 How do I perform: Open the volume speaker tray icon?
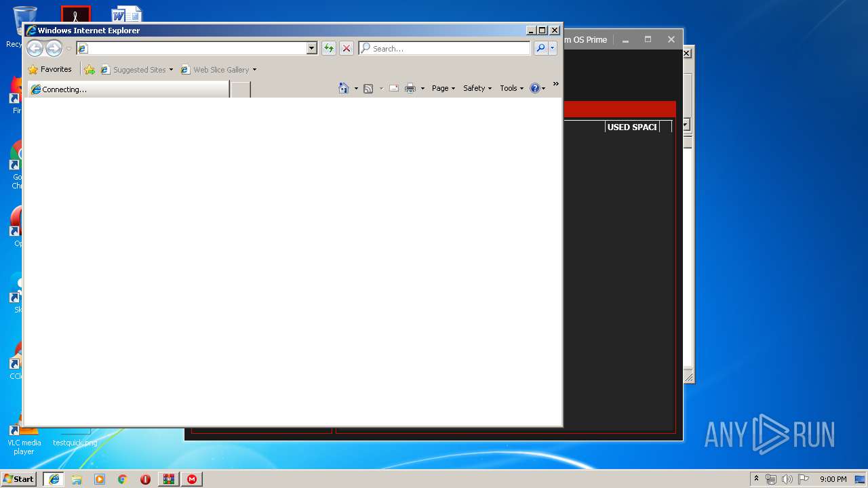(787, 479)
